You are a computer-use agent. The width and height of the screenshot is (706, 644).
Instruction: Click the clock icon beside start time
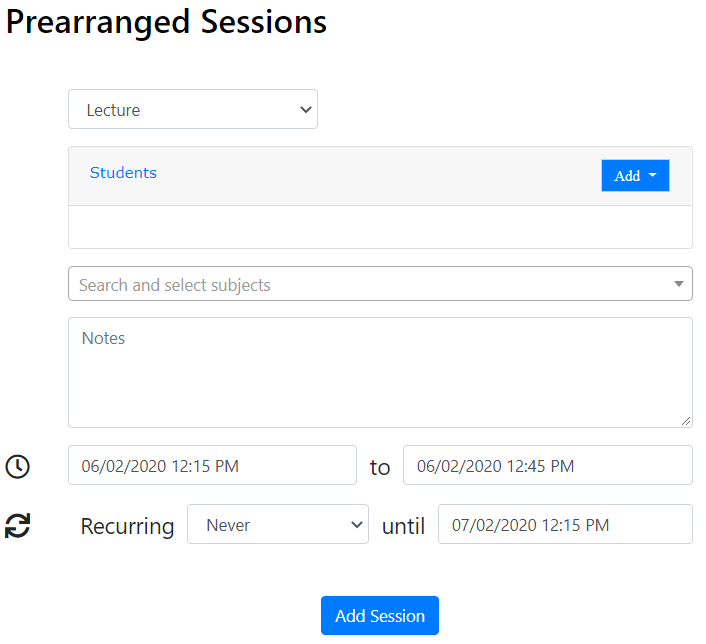(x=18, y=467)
